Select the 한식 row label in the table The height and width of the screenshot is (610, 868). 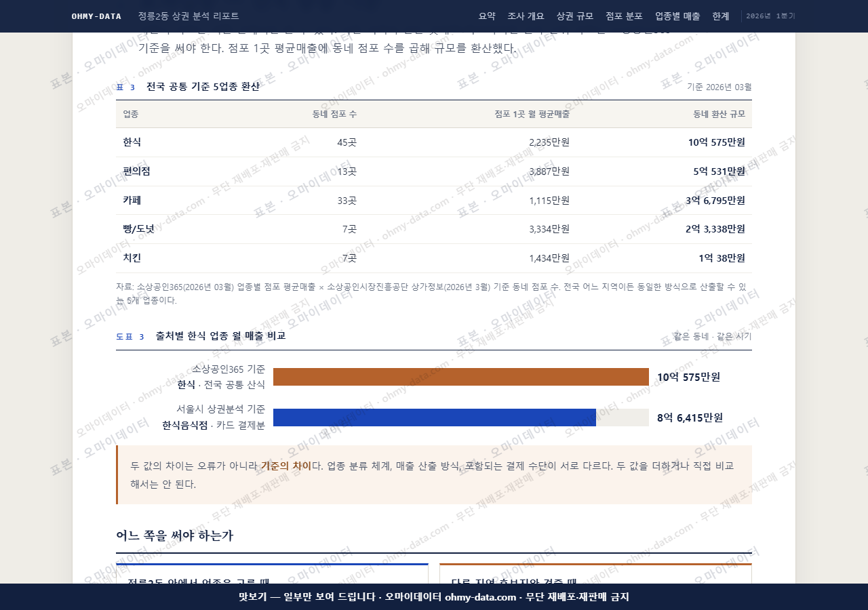click(132, 142)
